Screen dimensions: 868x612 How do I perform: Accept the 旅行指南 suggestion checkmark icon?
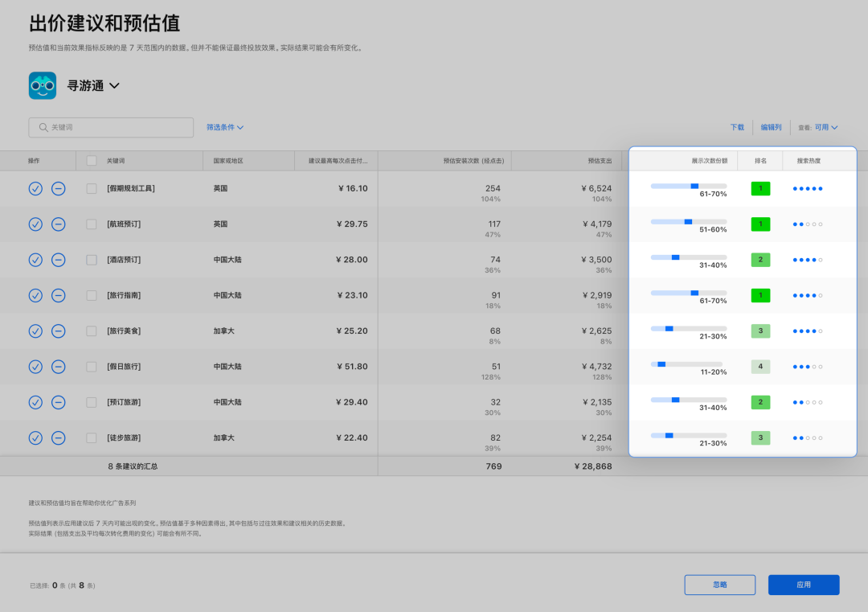click(35, 296)
